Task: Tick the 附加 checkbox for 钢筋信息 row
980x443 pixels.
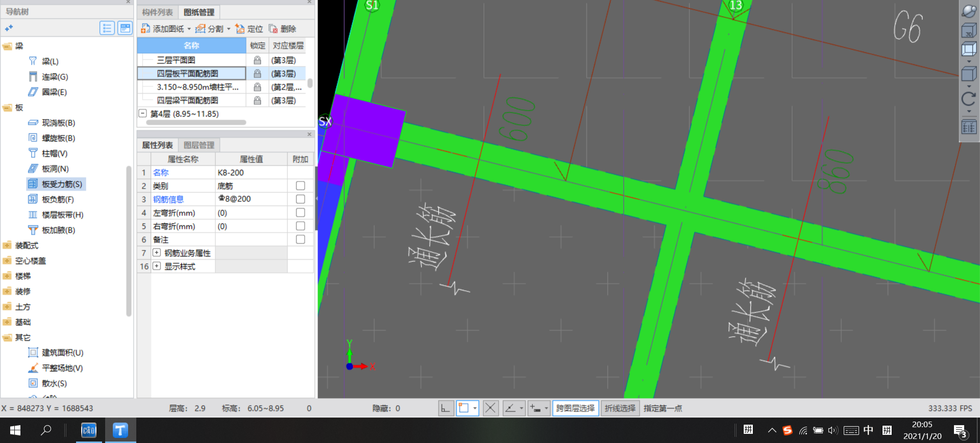Action: point(301,199)
